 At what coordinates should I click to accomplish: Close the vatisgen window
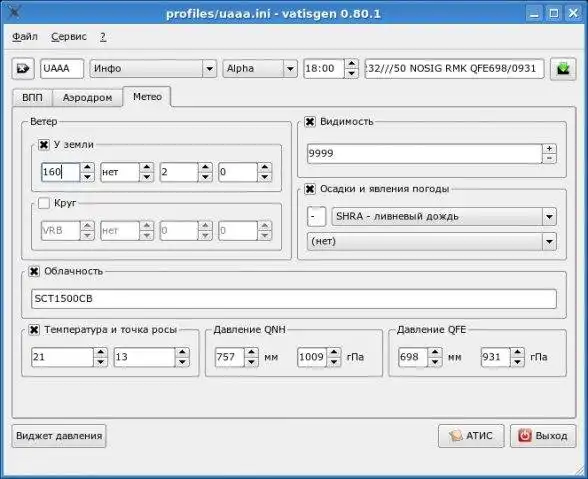(x=573, y=14)
